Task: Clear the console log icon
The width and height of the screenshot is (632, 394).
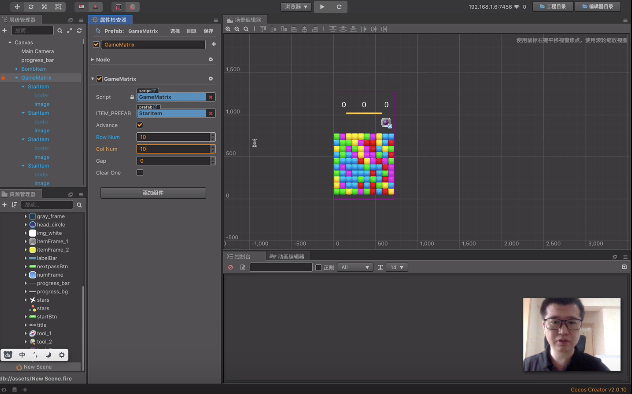Action: pyautogui.click(x=231, y=267)
